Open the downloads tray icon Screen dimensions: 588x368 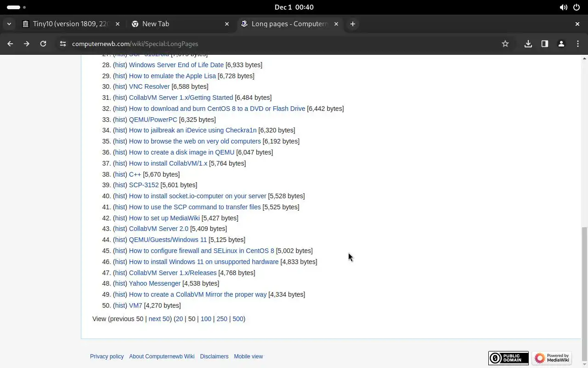point(528,44)
